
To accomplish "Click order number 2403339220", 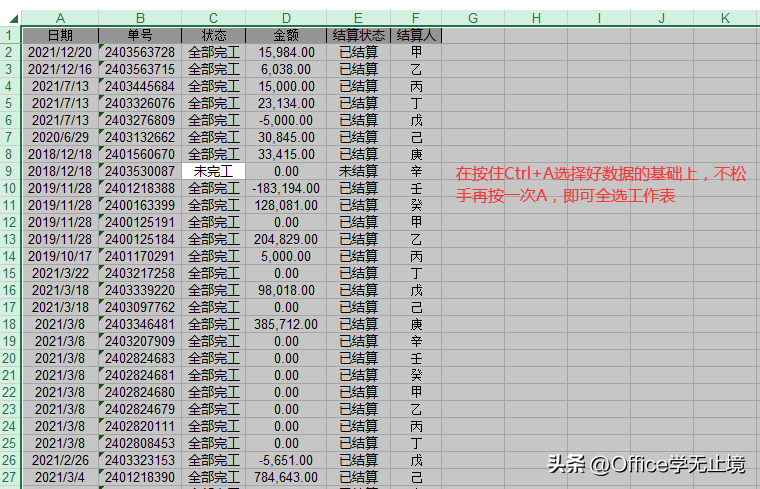I will click(140, 290).
